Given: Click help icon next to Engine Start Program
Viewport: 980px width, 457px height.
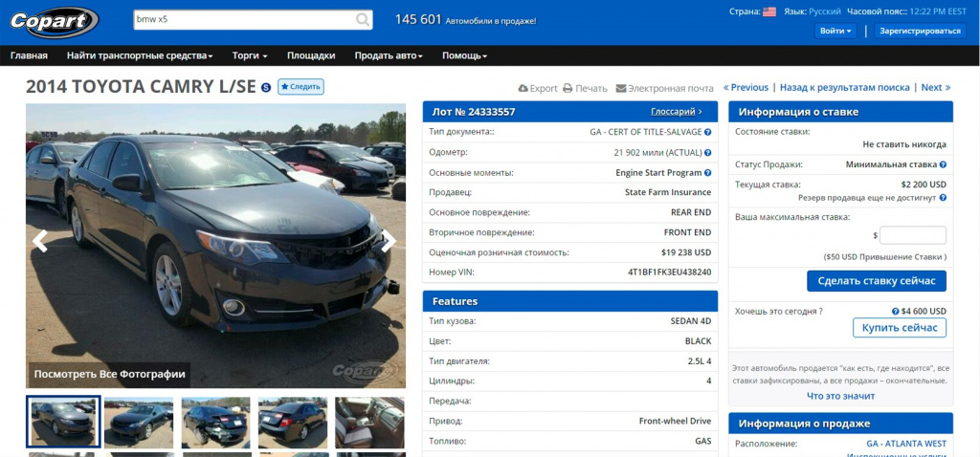Looking at the screenshot, I should pos(707,173).
